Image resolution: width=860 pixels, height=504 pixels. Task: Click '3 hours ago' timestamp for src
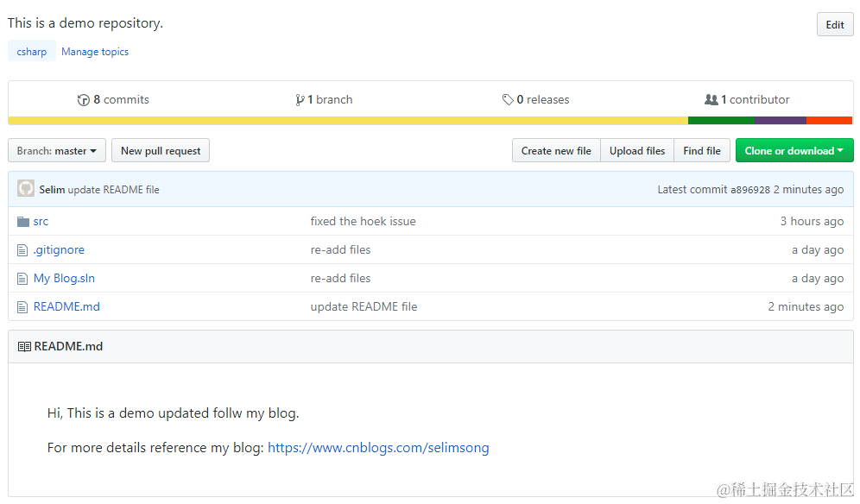(812, 222)
